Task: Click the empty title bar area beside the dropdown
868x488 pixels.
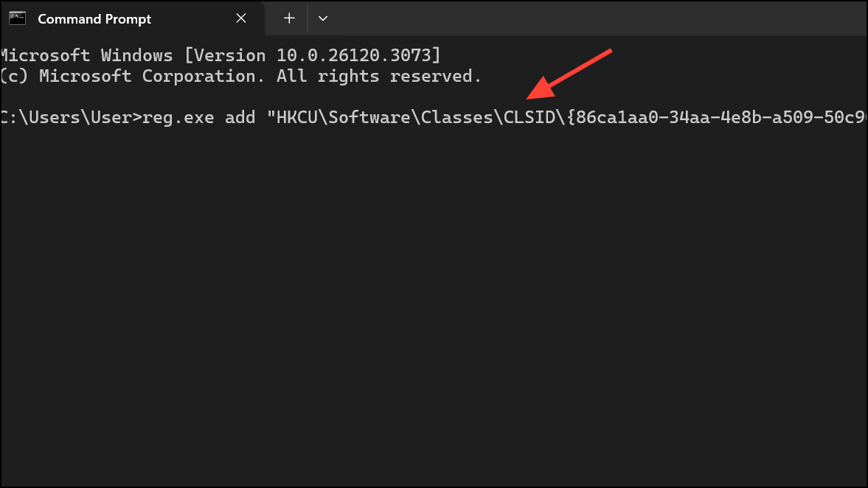Action: click(598, 18)
